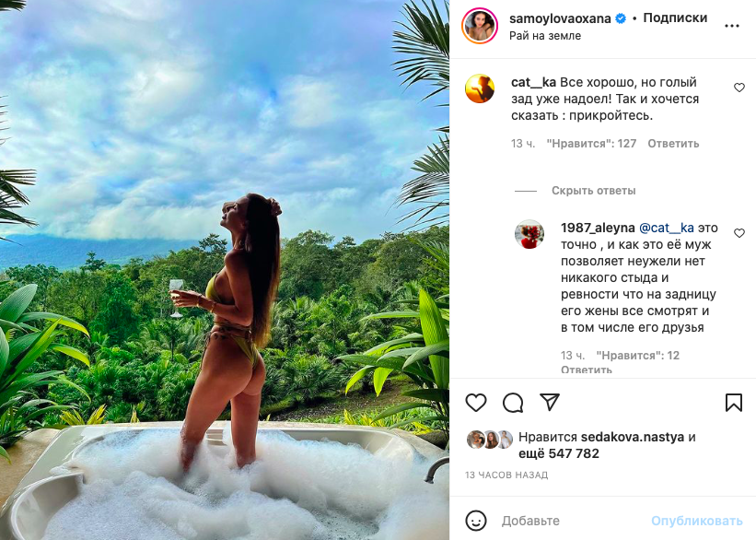Collapse replies with "Скрыть ответы"
The image size is (756, 540).
click(593, 191)
